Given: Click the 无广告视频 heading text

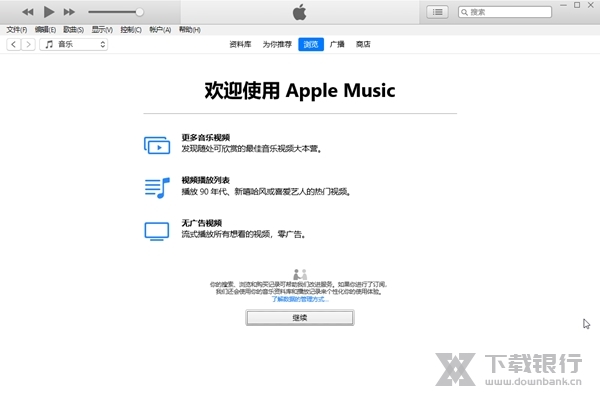Looking at the screenshot, I should [x=202, y=223].
